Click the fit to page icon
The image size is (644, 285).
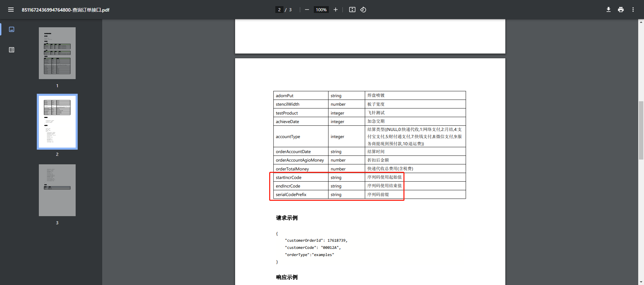[352, 10]
